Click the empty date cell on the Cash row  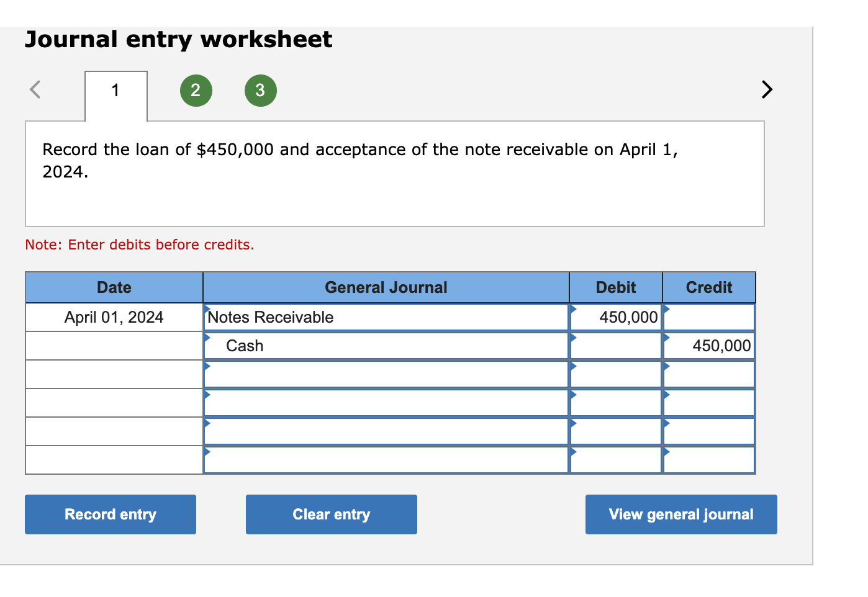(114, 346)
